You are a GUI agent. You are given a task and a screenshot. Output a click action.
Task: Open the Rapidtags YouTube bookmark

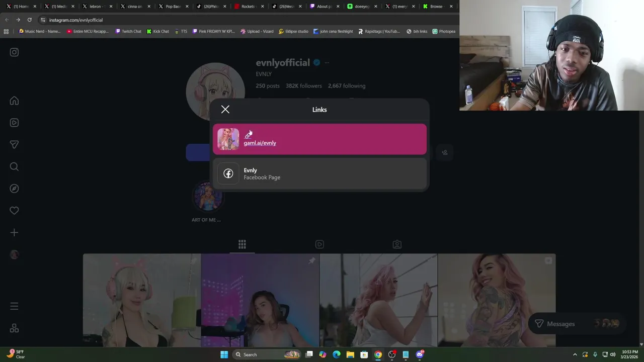click(x=379, y=31)
